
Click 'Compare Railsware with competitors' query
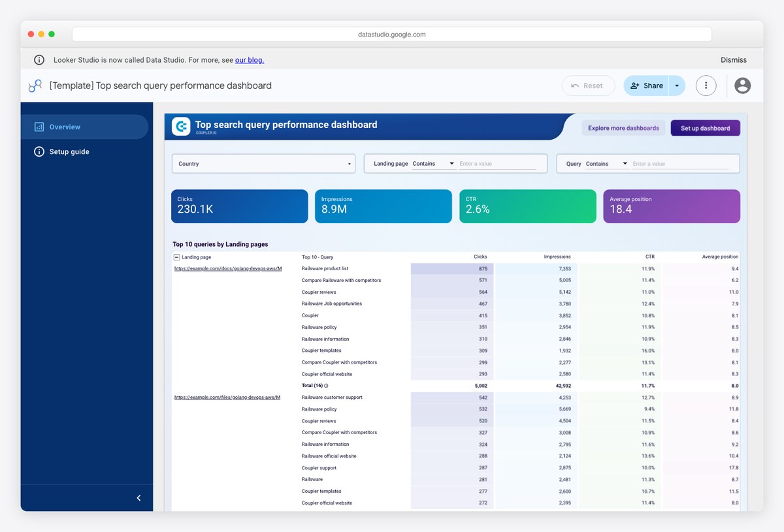coord(341,280)
